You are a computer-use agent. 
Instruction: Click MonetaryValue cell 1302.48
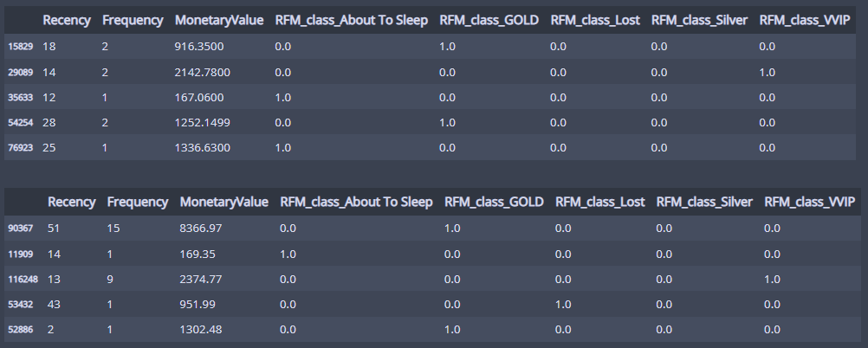point(200,330)
